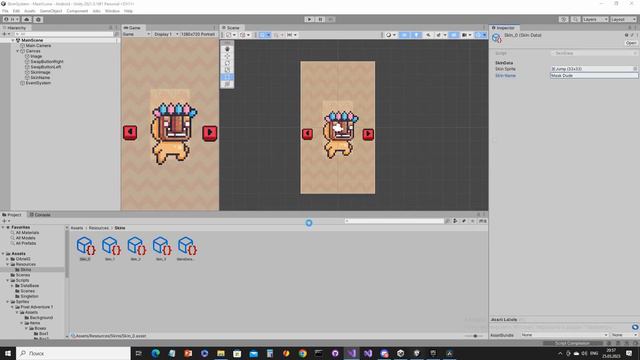Select EventSystem in the Hierarchy
Screen dimensions: 640x360
tap(38, 83)
